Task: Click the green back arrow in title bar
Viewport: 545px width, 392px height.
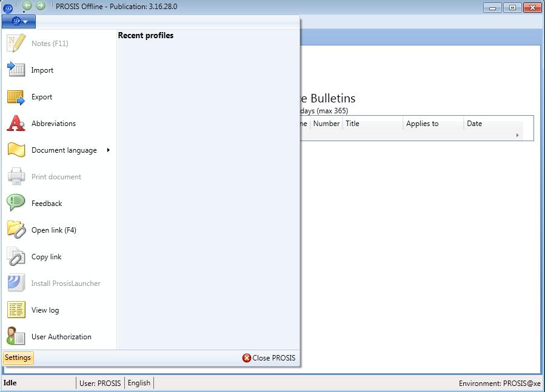Action: 27,5
